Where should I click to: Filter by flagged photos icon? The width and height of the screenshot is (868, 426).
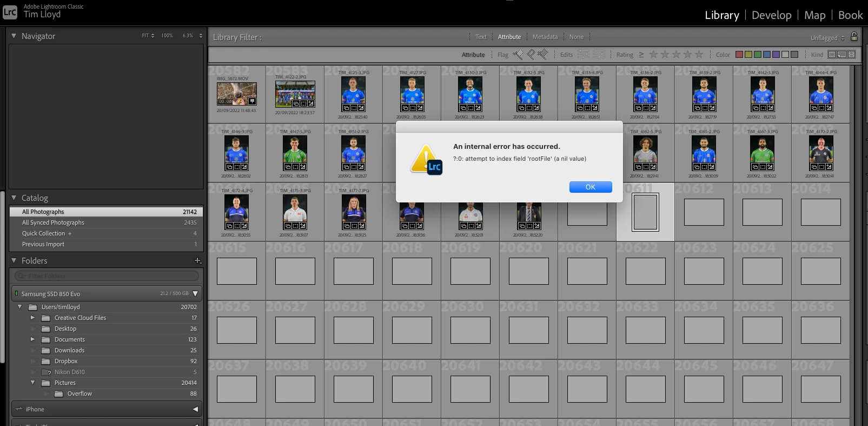[x=518, y=54]
